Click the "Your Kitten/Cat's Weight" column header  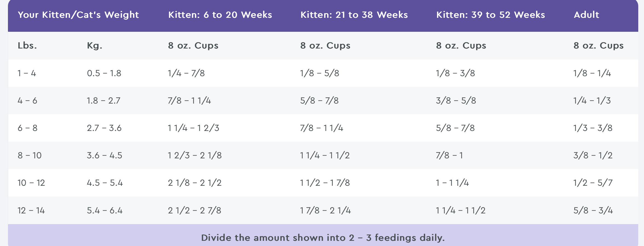click(78, 15)
